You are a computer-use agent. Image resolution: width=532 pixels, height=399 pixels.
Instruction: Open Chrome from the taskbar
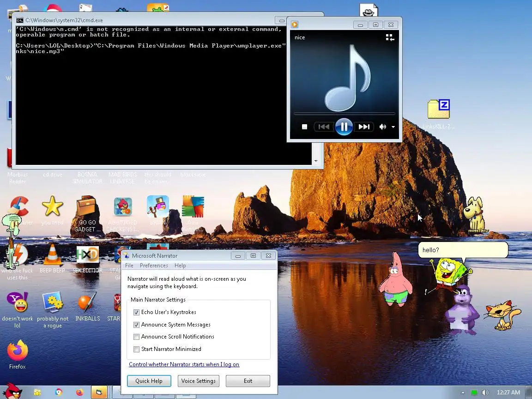tap(59, 392)
